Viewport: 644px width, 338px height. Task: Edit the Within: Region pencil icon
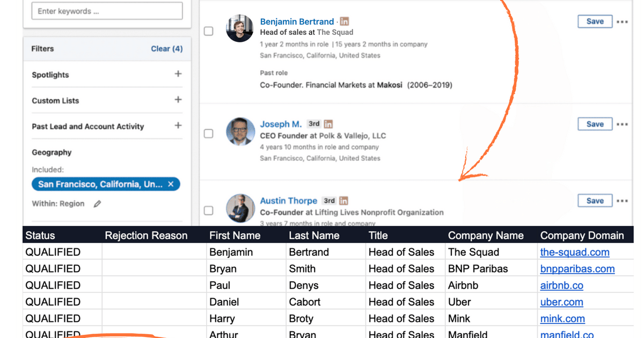(97, 204)
